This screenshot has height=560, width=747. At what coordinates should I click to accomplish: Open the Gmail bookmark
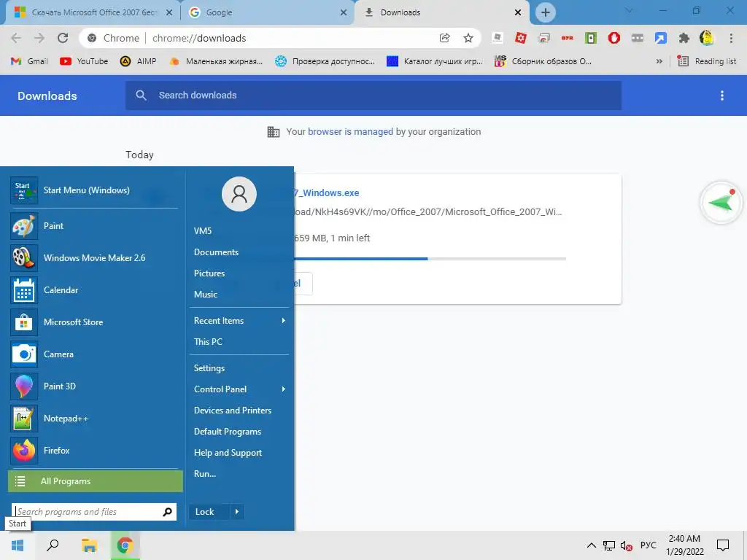coord(29,61)
